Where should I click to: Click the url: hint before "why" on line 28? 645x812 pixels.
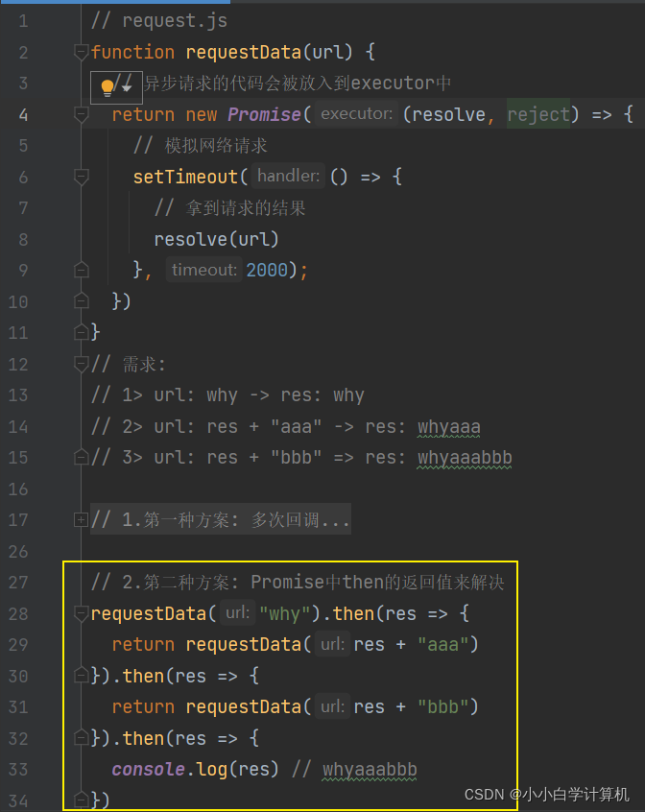click(238, 613)
